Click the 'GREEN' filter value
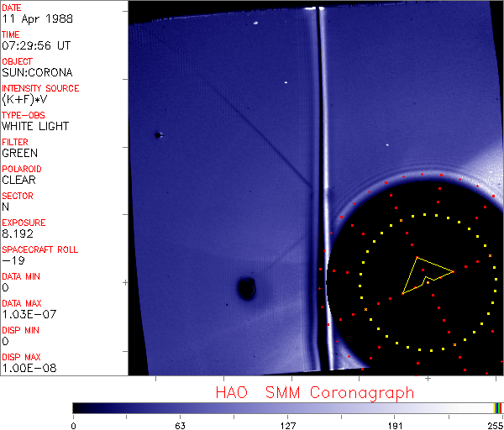The image size is (504, 430). tap(20, 154)
